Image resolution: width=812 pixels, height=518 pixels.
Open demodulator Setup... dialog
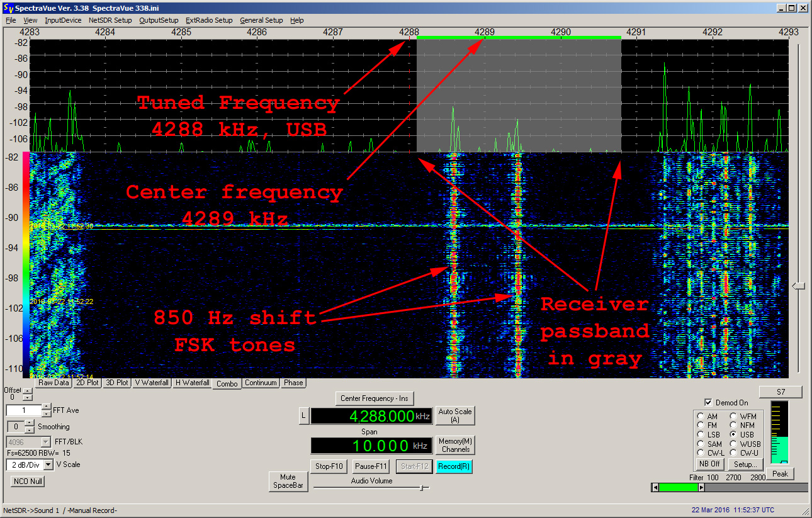746,464
